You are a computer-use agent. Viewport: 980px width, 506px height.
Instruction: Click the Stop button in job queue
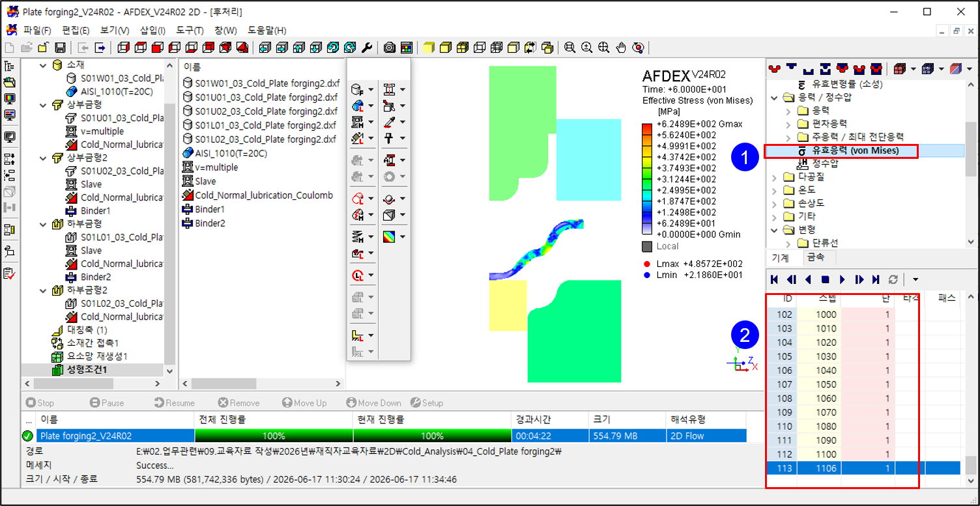[x=40, y=403]
